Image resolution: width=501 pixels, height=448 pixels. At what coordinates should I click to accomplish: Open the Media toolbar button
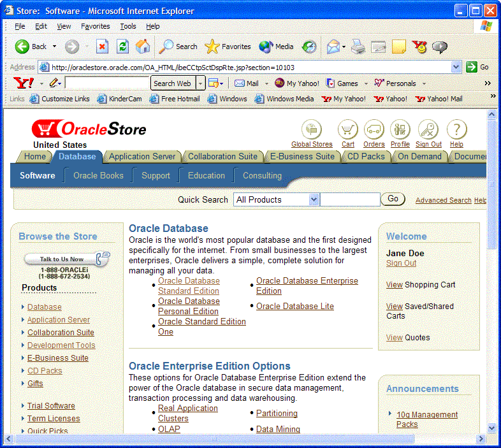276,47
